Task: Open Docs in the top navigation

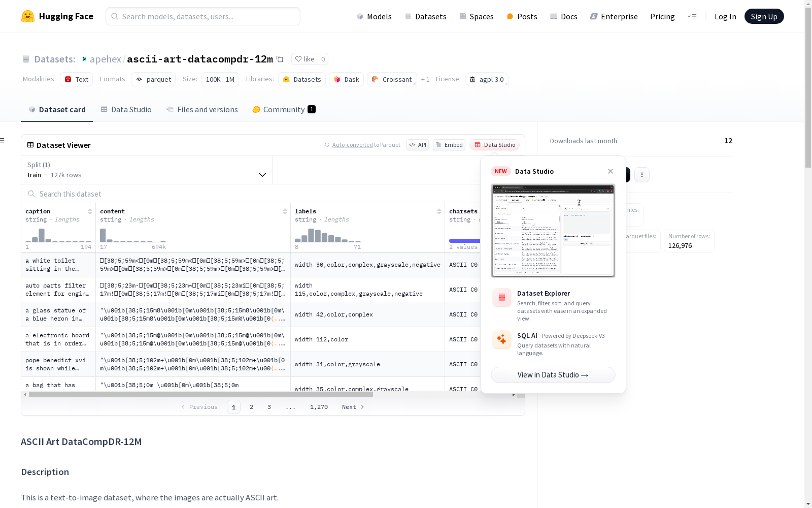Action: (x=564, y=16)
